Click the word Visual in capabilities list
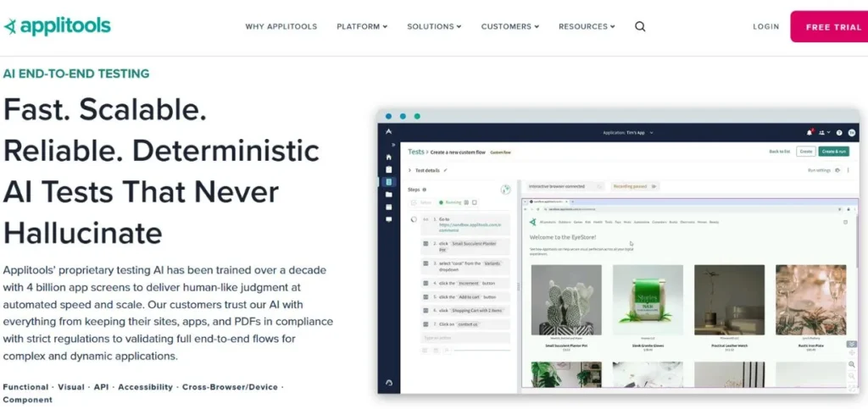The image size is (868, 409). [x=71, y=387]
